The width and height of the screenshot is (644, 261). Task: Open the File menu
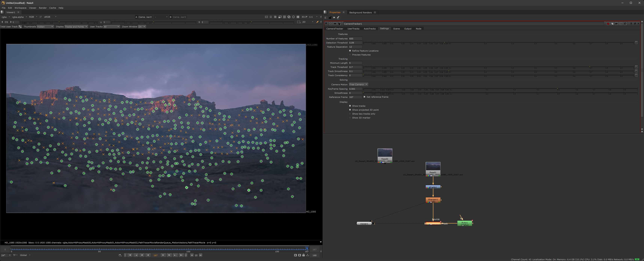coord(4,8)
